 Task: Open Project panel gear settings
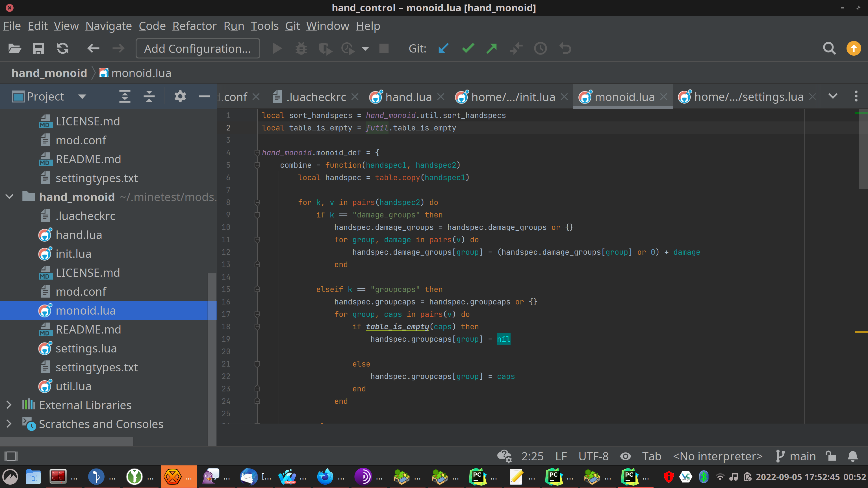(x=180, y=97)
